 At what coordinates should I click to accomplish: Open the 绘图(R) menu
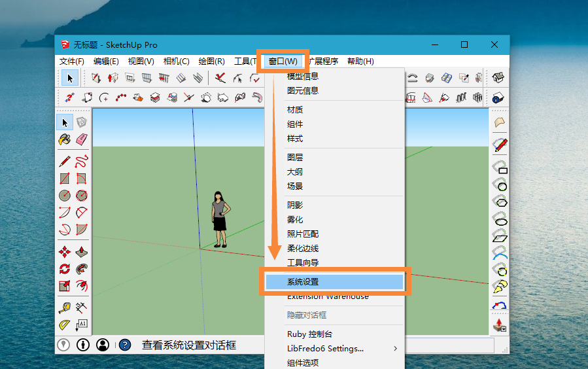[x=211, y=61]
